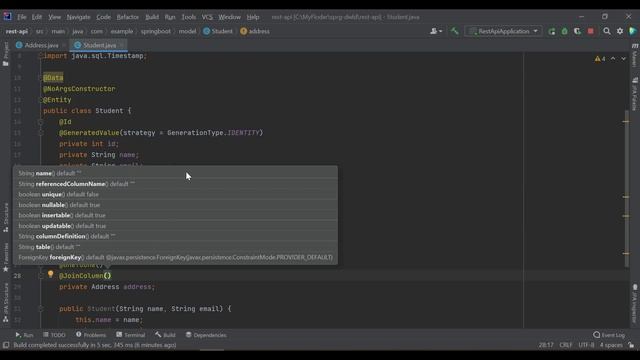Click the CRLF line separator selector
The width and height of the screenshot is (640, 360).
tap(565, 345)
